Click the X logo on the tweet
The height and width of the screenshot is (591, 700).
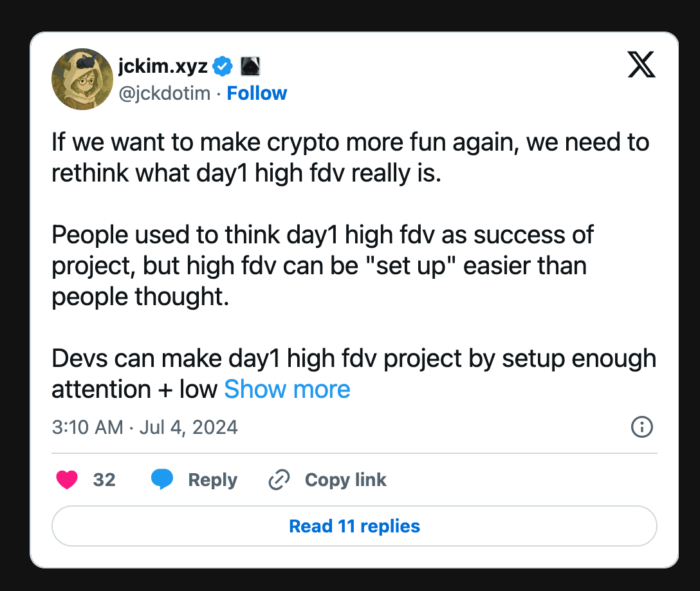pyautogui.click(x=641, y=65)
